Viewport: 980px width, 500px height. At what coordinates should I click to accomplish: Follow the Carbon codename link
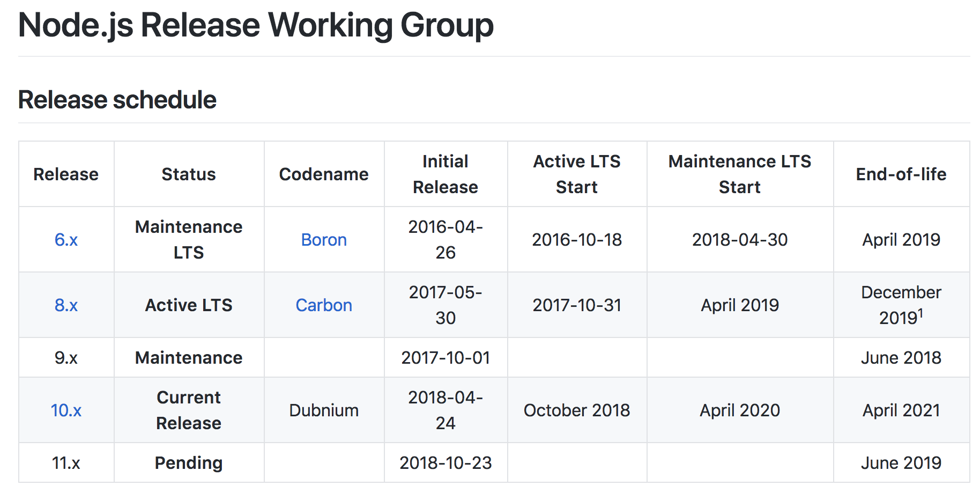324,305
